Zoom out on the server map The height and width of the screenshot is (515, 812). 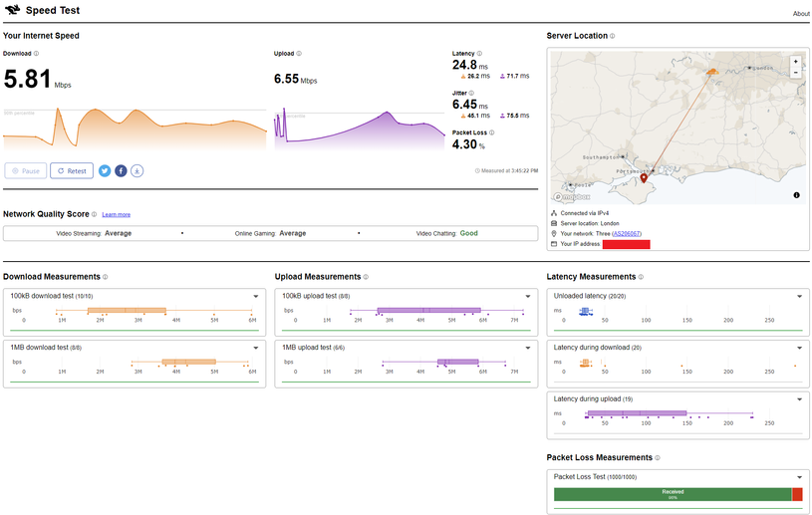click(795, 74)
